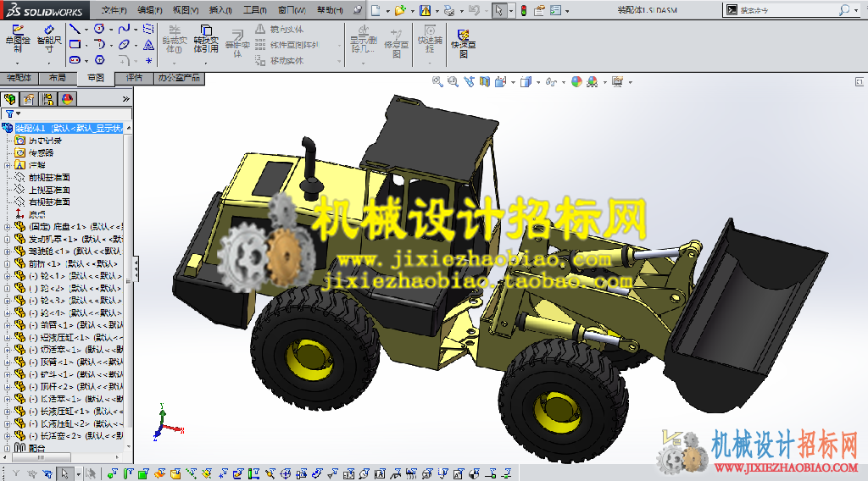This screenshot has width=868, height=481.
Task: Open the Line tool dropdown arrow
Action: click(86, 30)
